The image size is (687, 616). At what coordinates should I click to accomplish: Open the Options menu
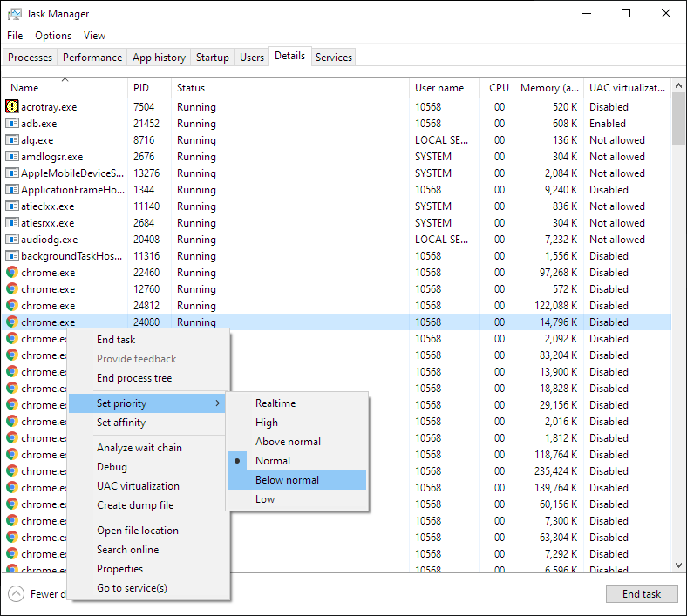pos(53,36)
